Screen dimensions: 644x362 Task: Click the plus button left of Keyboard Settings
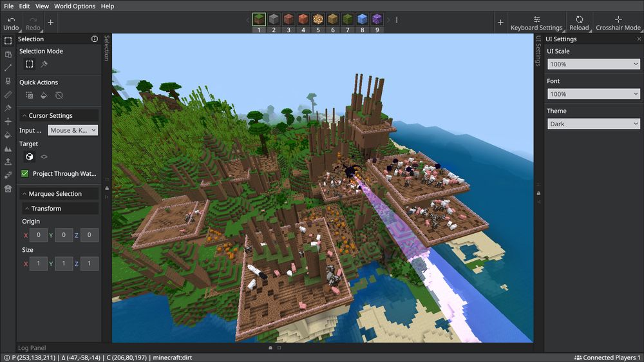point(500,22)
